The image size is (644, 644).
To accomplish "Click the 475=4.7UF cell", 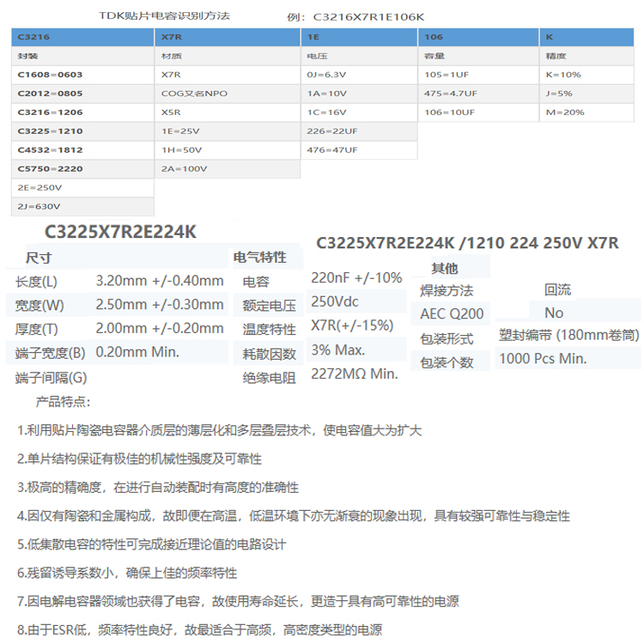I will tap(478, 94).
